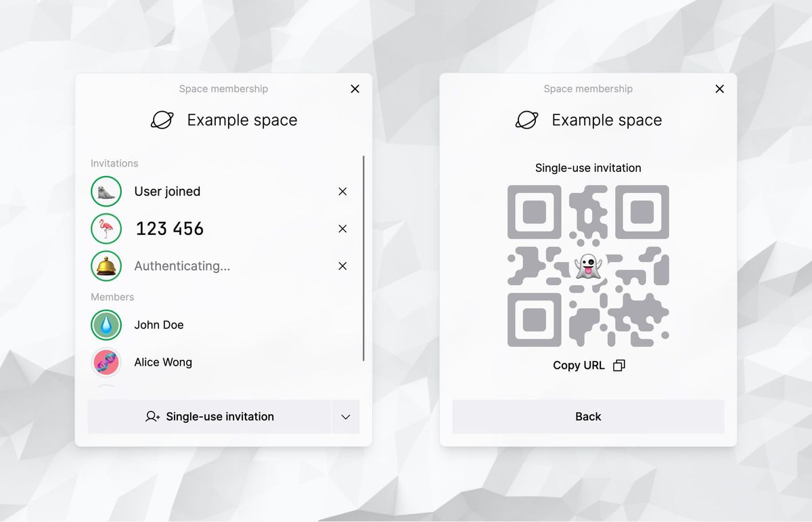Click Alice Wong's DNA avatar
The width and height of the screenshot is (812, 522).
click(x=106, y=362)
